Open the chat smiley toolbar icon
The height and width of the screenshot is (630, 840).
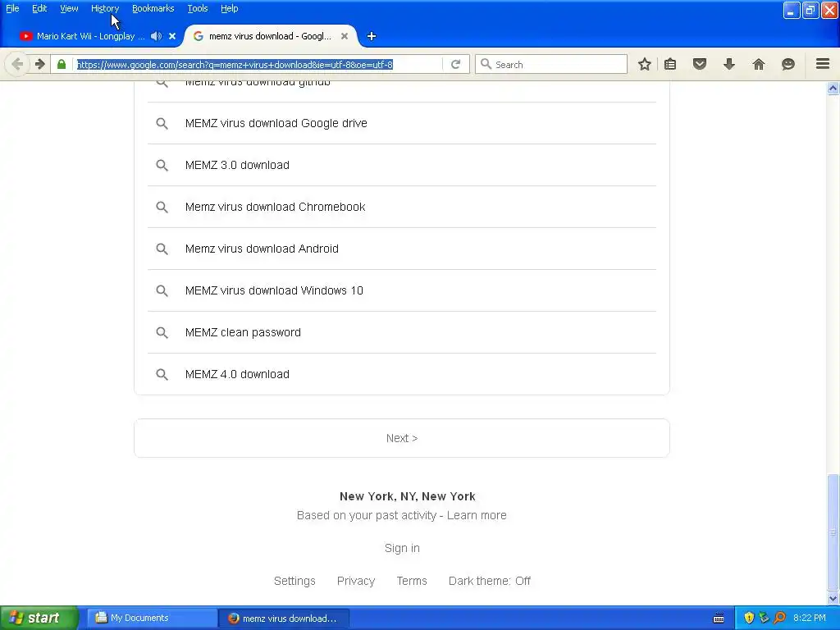tap(788, 64)
